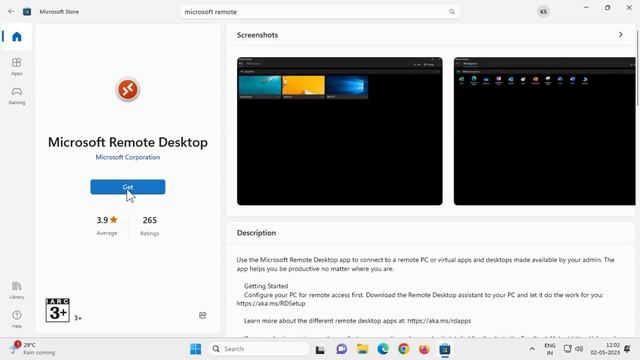Viewport: 640px width, 360px height.
Task: Click the Get button to install
Action: pos(128,187)
